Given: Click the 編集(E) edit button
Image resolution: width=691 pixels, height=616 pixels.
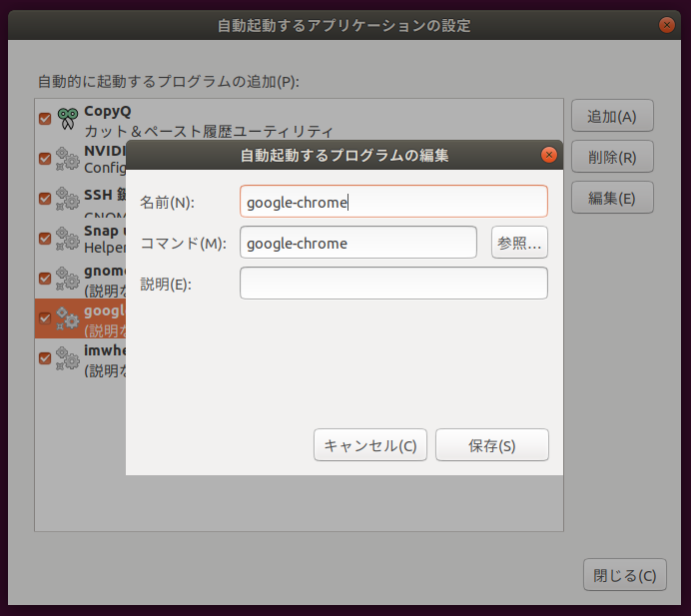Looking at the screenshot, I should pos(612,198).
